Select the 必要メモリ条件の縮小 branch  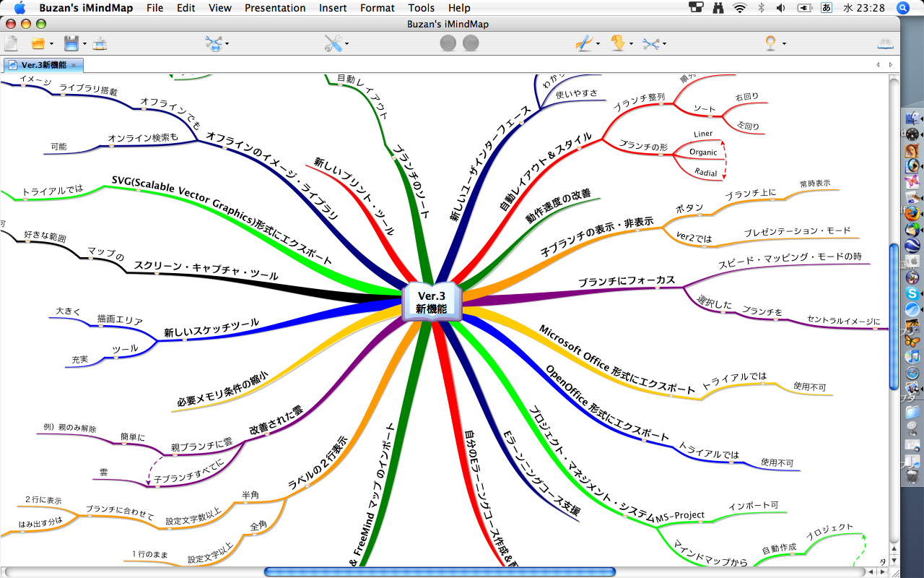point(222,389)
